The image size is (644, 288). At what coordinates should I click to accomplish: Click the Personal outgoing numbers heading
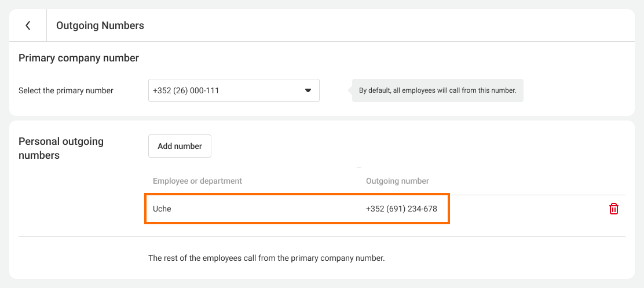tap(61, 148)
